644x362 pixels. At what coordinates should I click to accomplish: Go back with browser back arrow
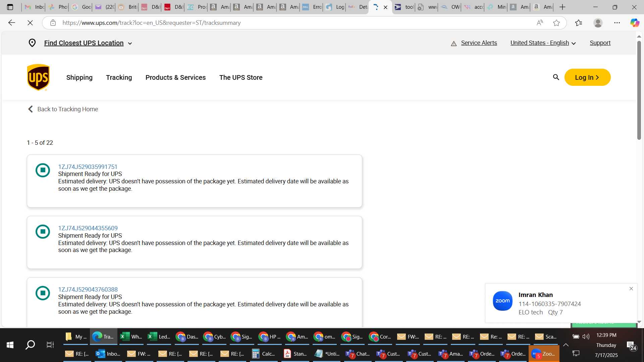point(12,23)
